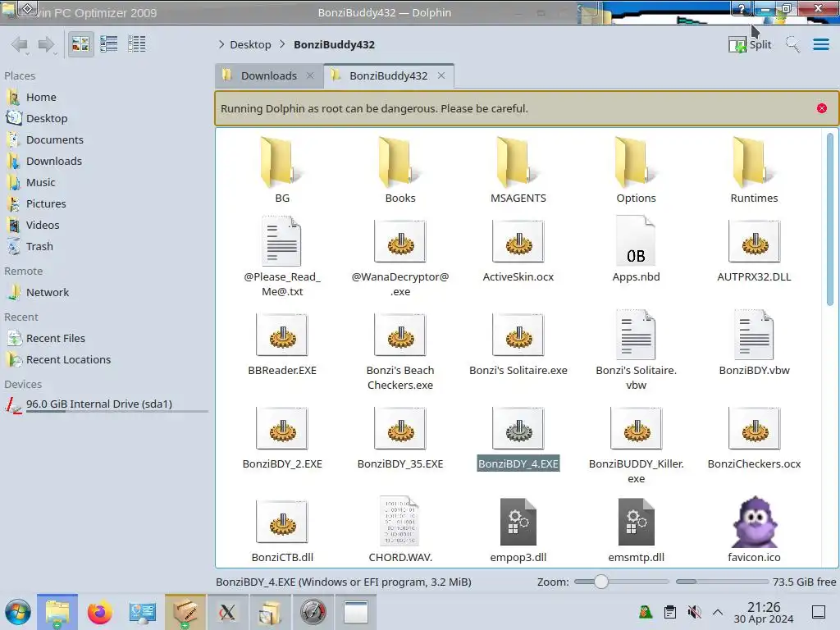840x630 pixels.
Task: Select CHORD.WAV. file
Action: coord(400,529)
